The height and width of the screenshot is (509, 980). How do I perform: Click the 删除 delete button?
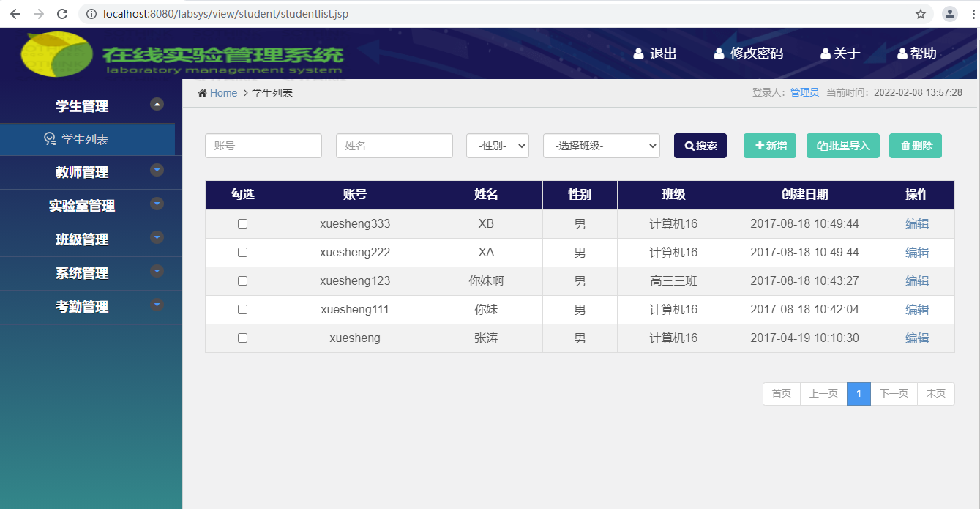coord(916,146)
